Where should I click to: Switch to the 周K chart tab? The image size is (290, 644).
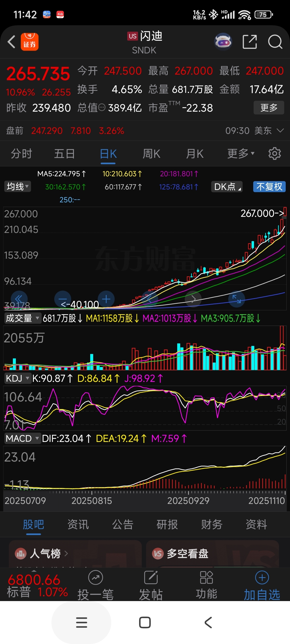click(151, 154)
